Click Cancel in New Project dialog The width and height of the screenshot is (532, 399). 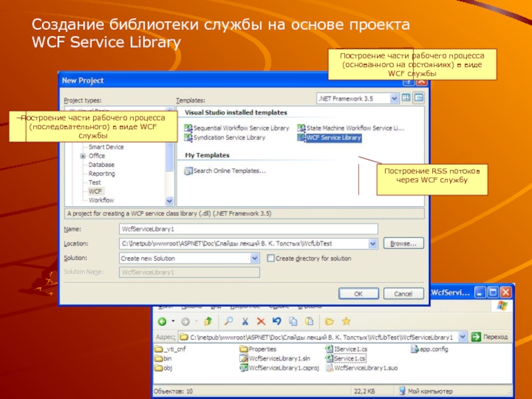coord(404,294)
